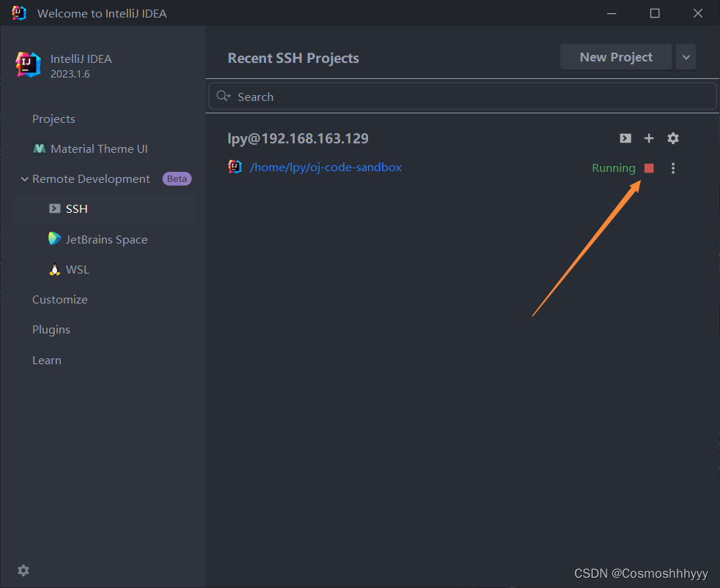Image resolution: width=720 pixels, height=588 pixels.
Task: Add new project on lpy@192.168.163.129 host
Action: pos(649,138)
